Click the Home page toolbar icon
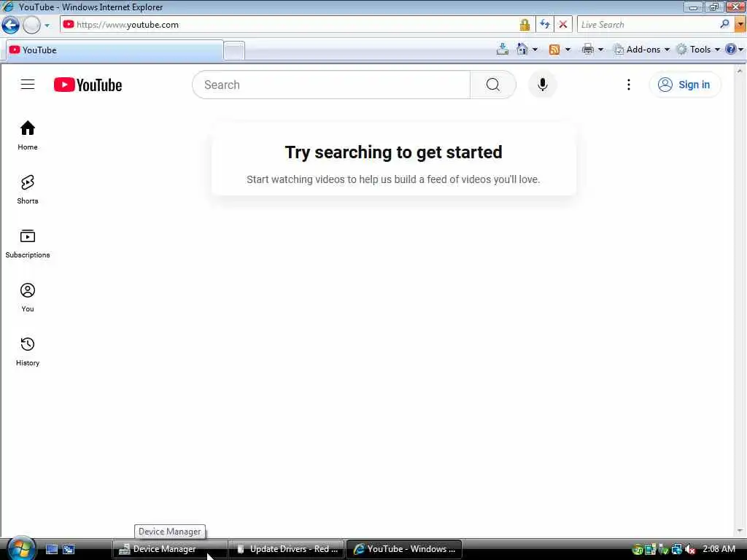This screenshot has height=560, width=747. pyautogui.click(x=522, y=49)
